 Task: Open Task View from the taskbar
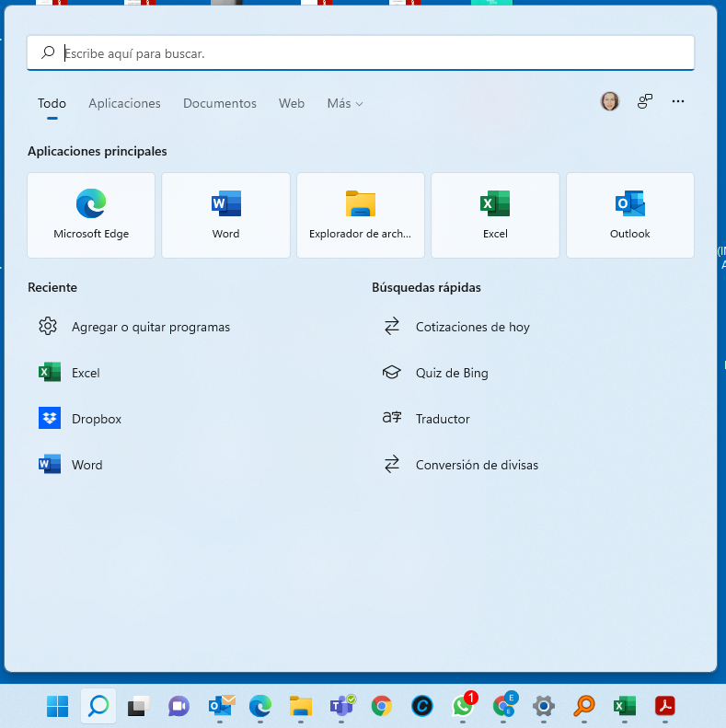pyautogui.click(x=138, y=706)
